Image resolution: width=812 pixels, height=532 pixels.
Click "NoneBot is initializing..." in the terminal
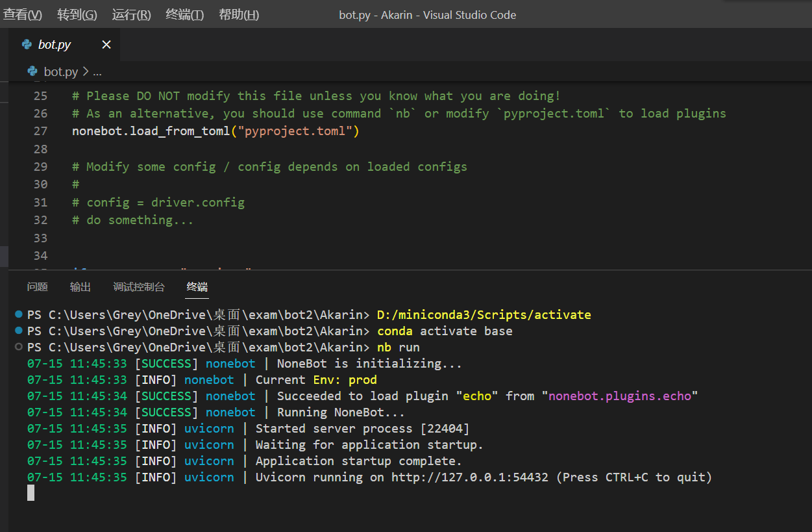(369, 364)
